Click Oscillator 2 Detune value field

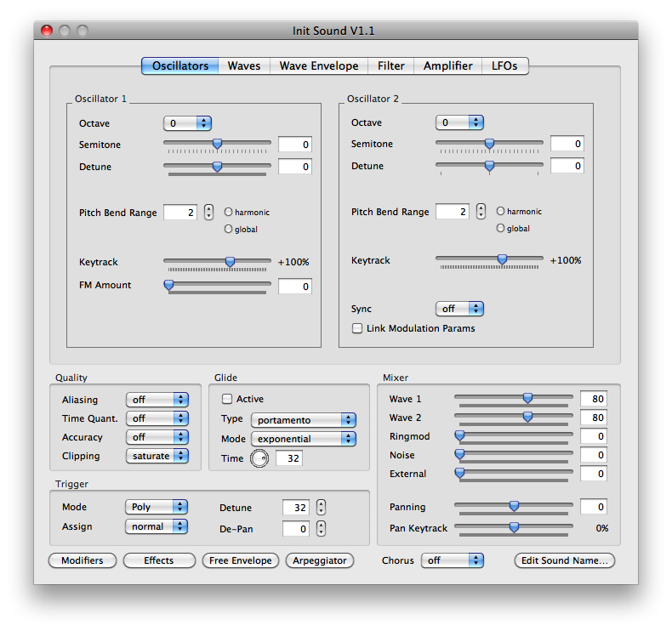point(567,166)
